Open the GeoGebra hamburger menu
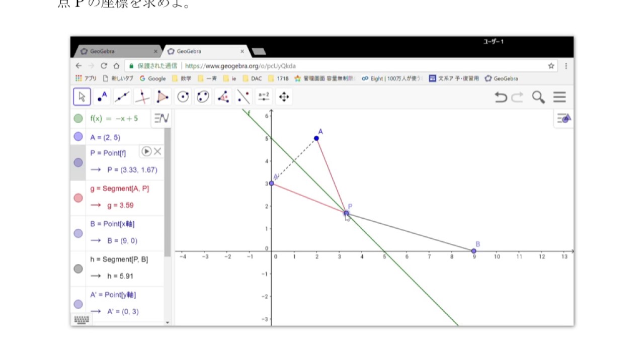This screenshot has width=644, height=362. tap(559, 97)
